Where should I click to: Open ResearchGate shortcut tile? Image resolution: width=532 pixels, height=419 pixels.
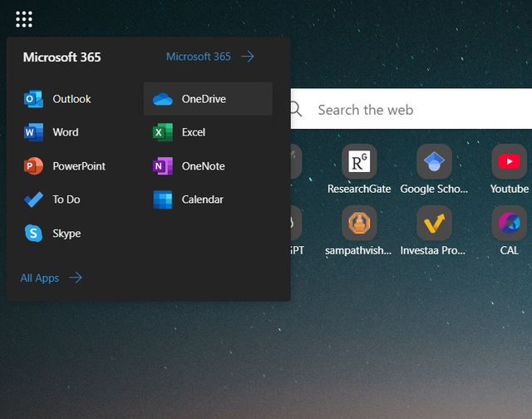tap(359, 169)
